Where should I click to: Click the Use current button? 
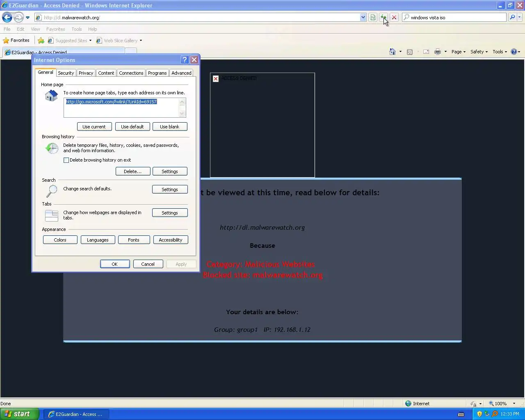[94, 127]
